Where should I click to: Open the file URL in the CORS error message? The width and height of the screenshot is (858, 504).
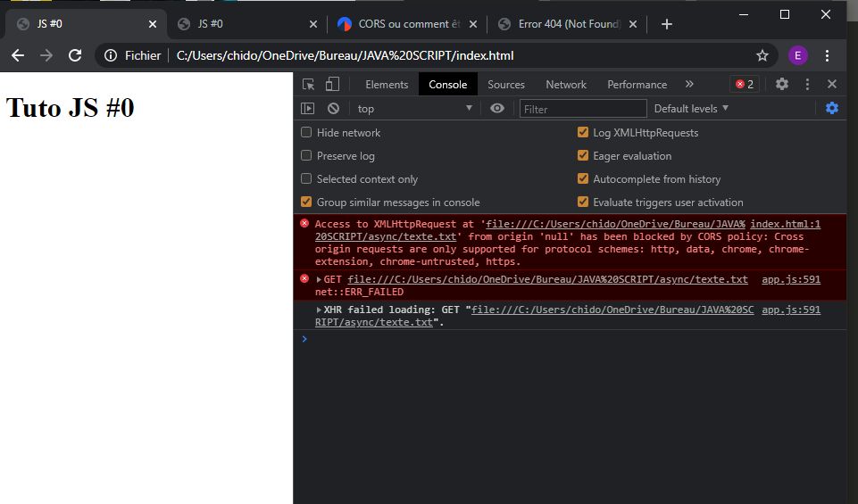coord(615,224)
